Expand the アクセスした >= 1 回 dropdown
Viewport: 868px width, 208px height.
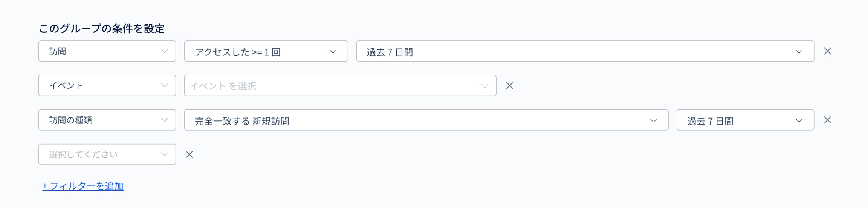(266, 51)
